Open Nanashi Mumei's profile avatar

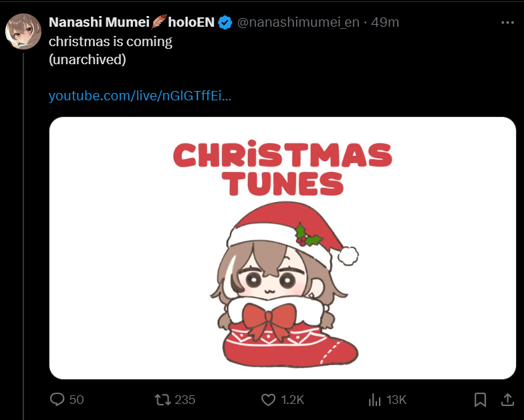(x=23, y=31)
